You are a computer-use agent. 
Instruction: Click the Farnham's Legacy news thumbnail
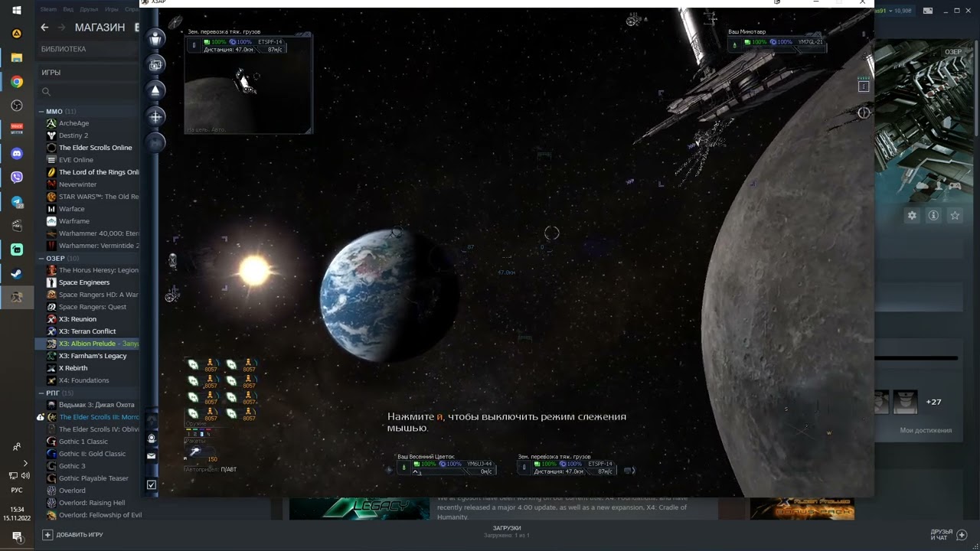359,509
